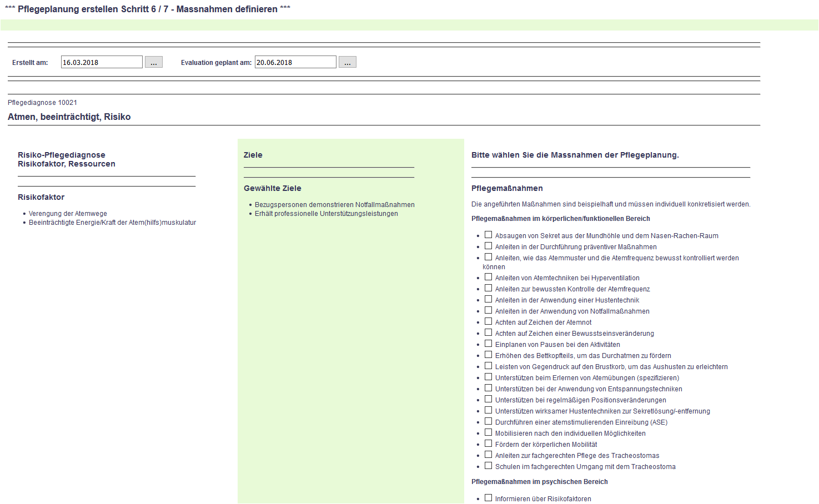Check Anleiten in der Anwendung von Notfallmaßnahmen

coord(488,310)
